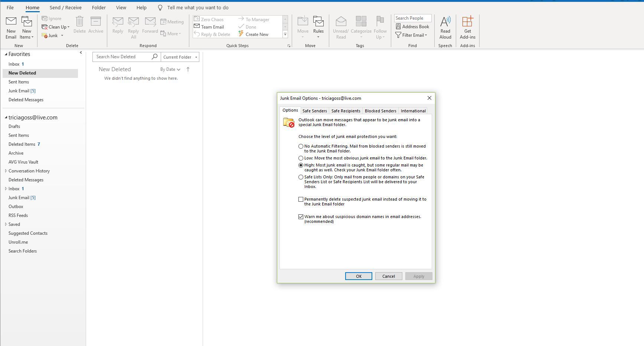Switch to the Safe Senders tab
Image resolution: width=644 pixels, height=346 pixels.
pyautogui.click(x=314, y=111)
